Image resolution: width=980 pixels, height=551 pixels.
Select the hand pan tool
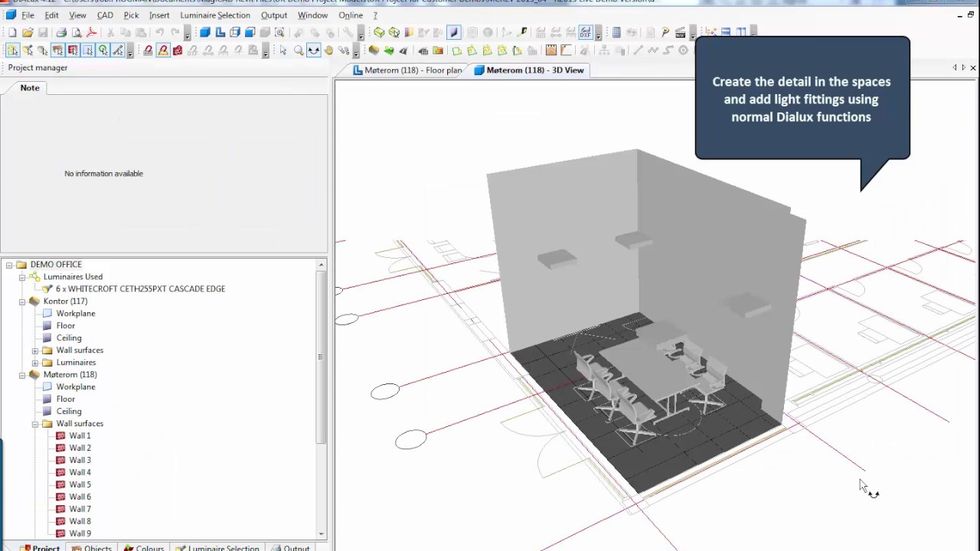pyautogui.click(x=329, y=51)
